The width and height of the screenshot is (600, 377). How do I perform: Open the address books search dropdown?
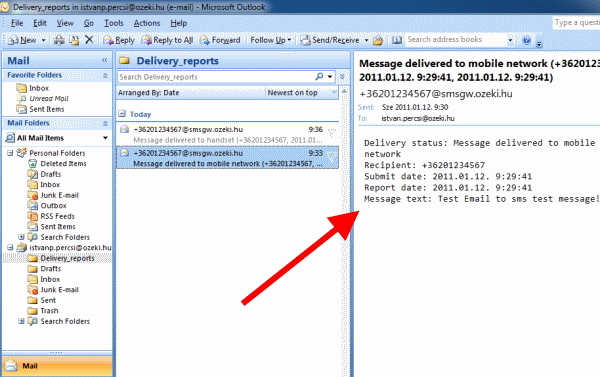click(x=510, y=40)
